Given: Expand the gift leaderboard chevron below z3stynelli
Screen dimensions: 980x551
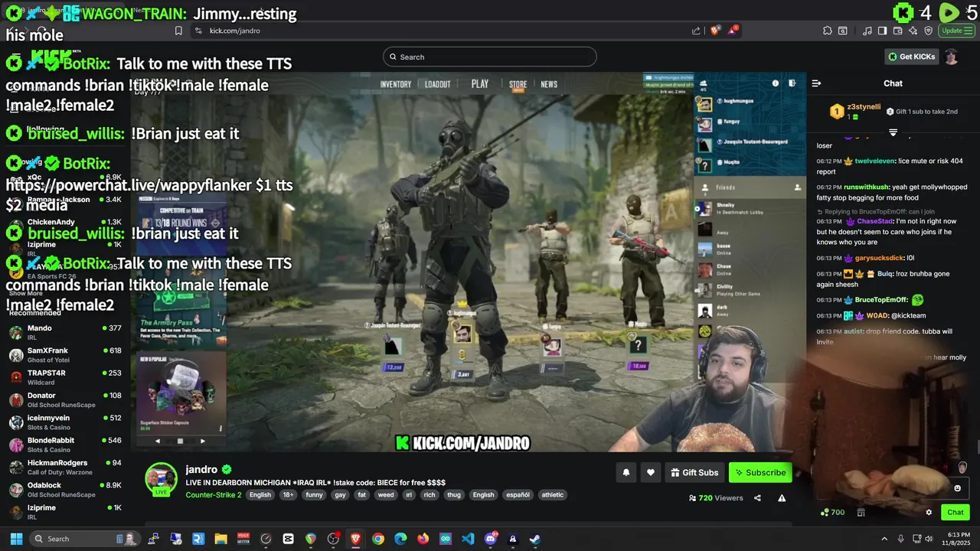Looking at the screenshot, I should (x=893, y=132).
